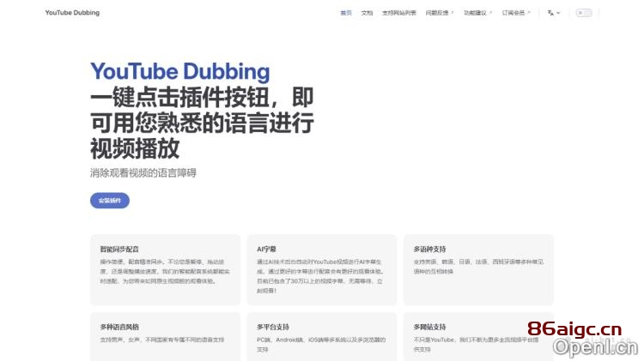Click the blue 安装插件 button
Screen dimensions: 644x361
click(x=110, y=201)
